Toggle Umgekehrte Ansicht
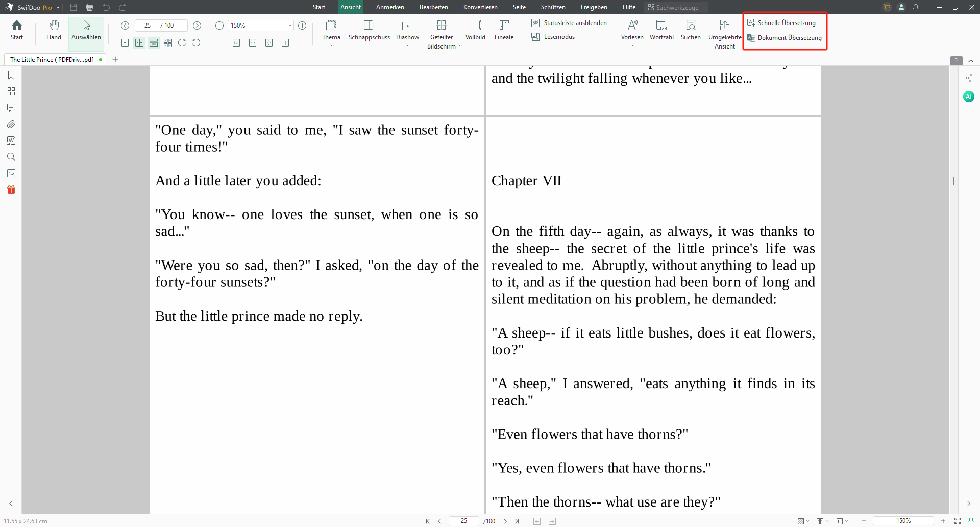 coord(725,34)
